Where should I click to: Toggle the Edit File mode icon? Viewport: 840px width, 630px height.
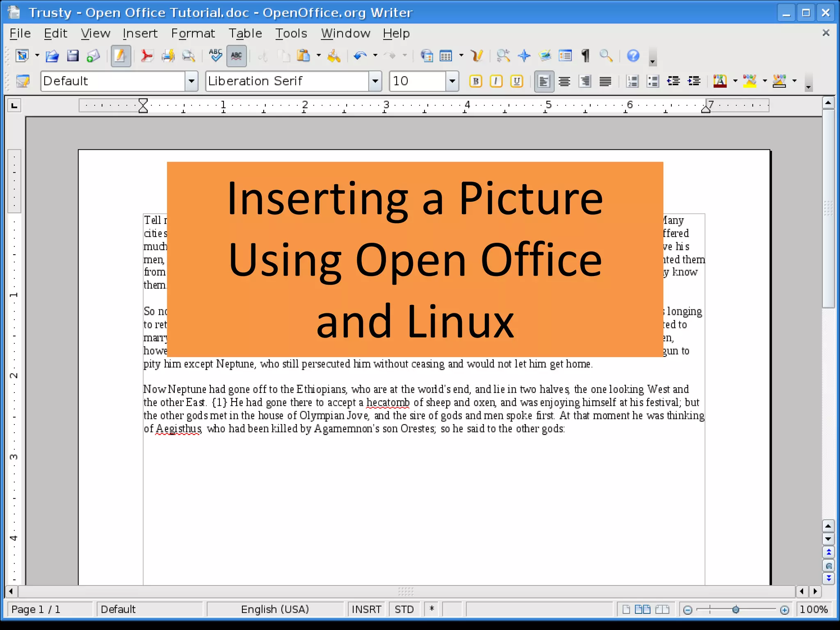pyautogui.click(x=121, y=55)
